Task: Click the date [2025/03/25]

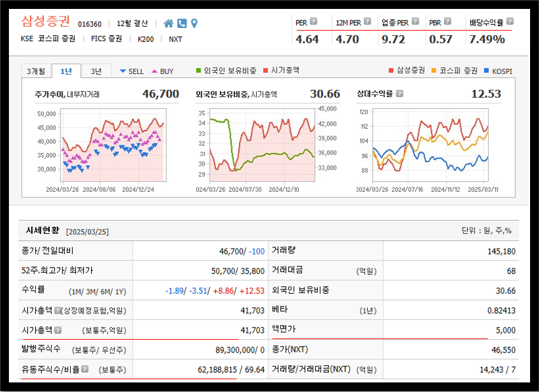Action: pos(87,232)
